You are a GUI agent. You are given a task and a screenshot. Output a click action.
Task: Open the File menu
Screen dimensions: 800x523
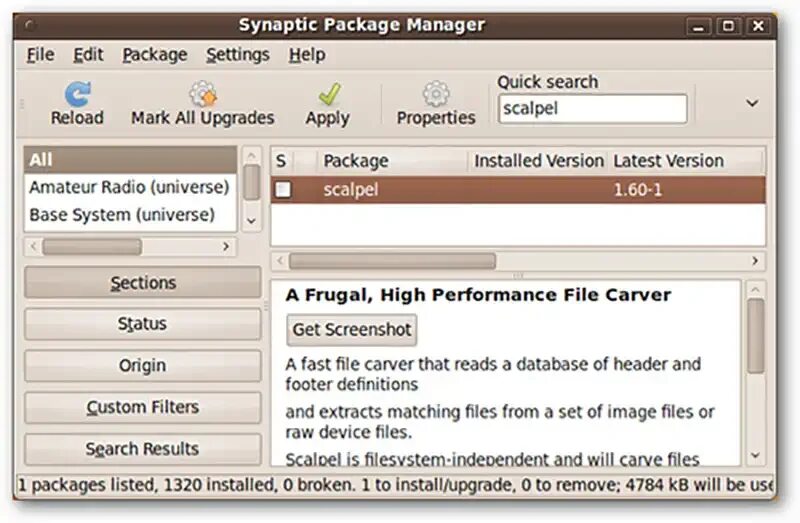[x=40, y=55]
